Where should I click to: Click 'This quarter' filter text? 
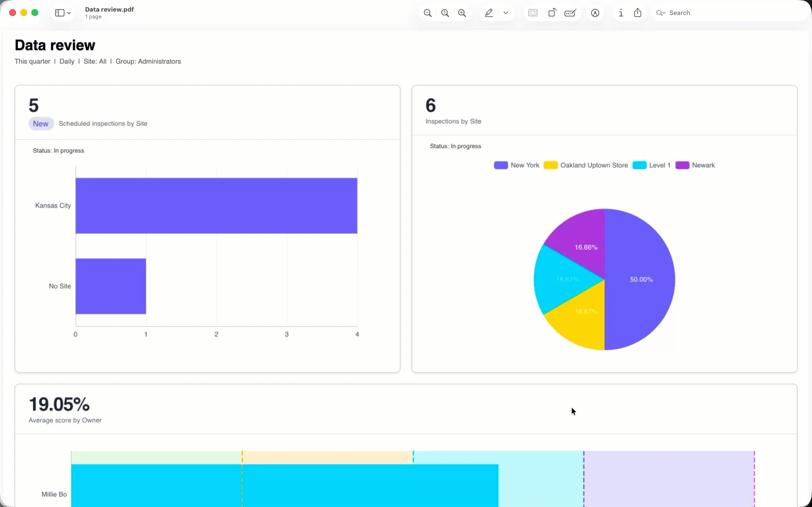click(32, 61)
